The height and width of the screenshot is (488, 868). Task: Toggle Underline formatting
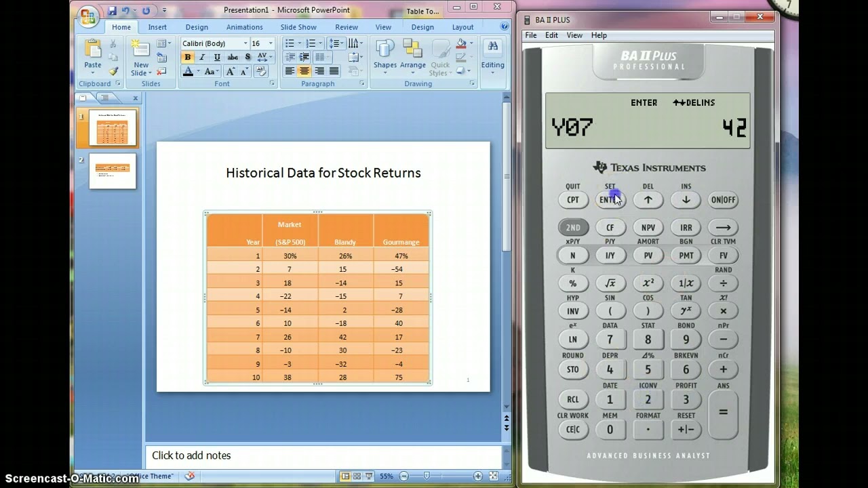click(x=217, y=58)
